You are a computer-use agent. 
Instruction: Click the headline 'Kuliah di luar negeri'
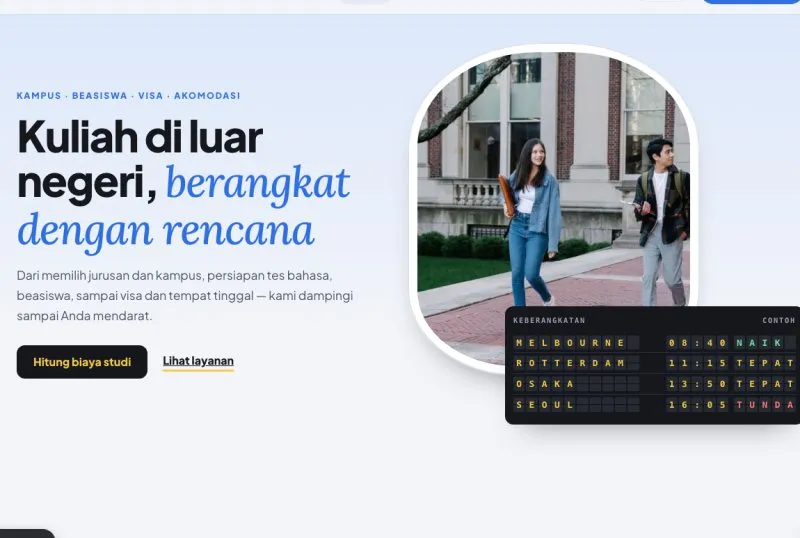click(x=139, y=159)
